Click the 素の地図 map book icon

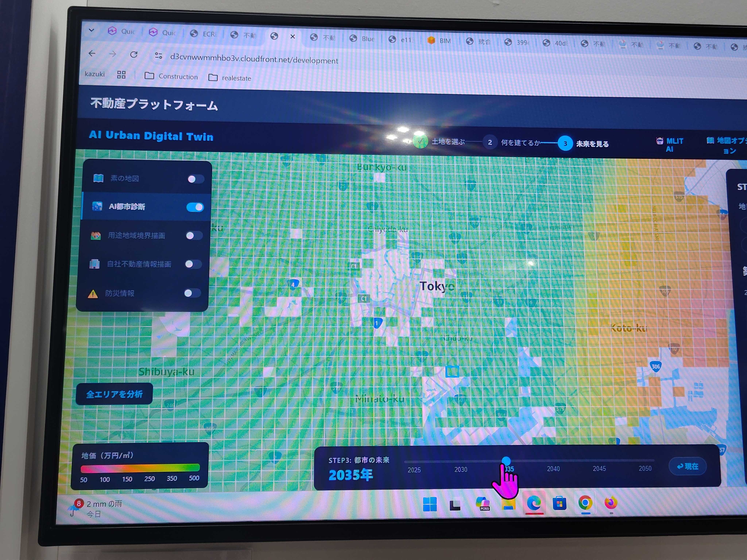coord(98,178)
